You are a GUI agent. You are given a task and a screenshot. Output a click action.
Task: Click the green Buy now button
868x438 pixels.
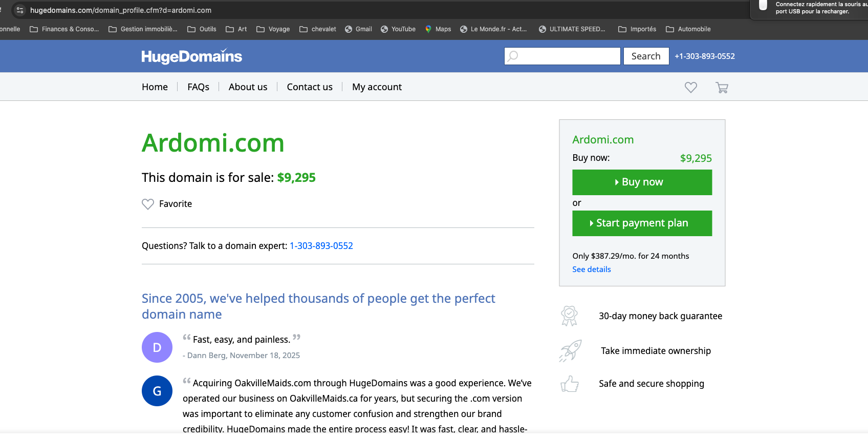click(x=642, y=182)
